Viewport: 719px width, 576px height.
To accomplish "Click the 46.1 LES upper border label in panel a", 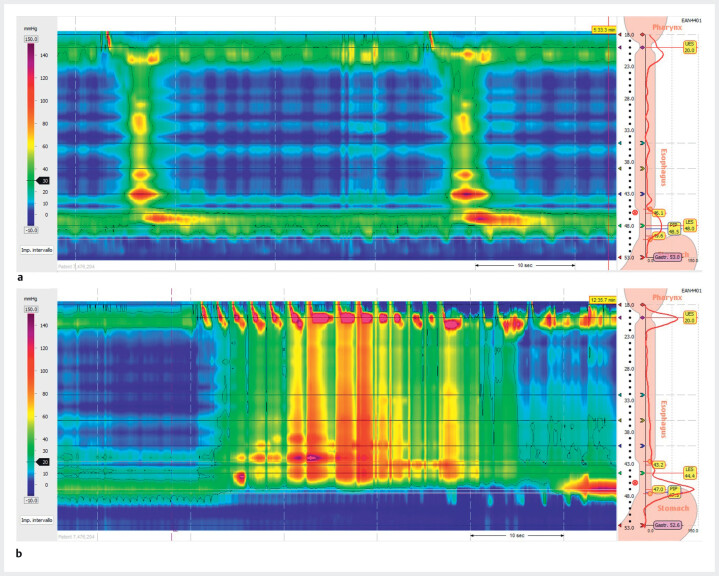I will [x=659, y=213].
